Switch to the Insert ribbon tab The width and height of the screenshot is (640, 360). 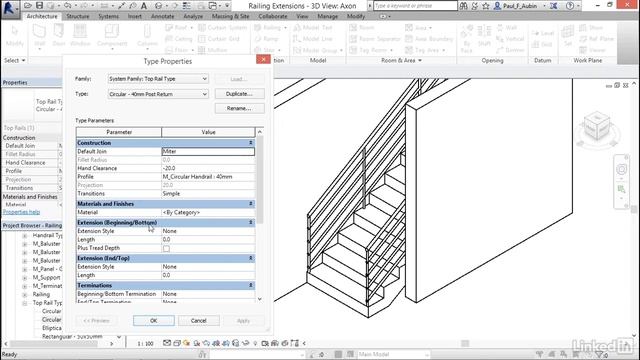click(x=134, y=16)
